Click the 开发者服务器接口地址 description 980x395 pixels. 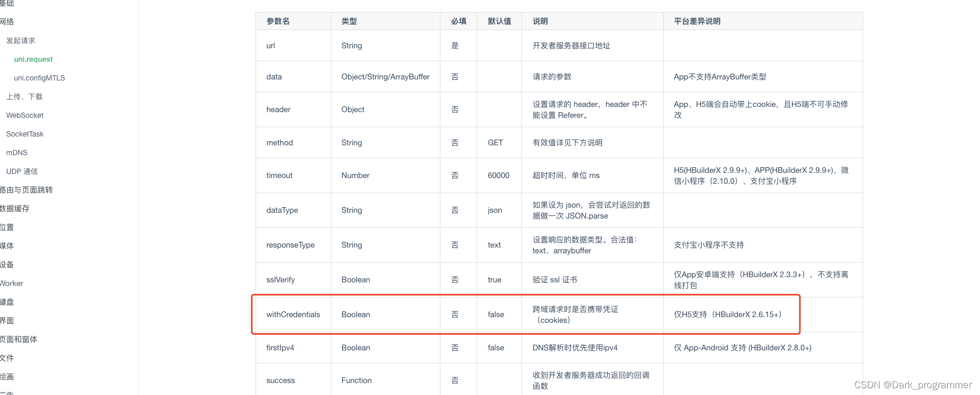[571, 46]
